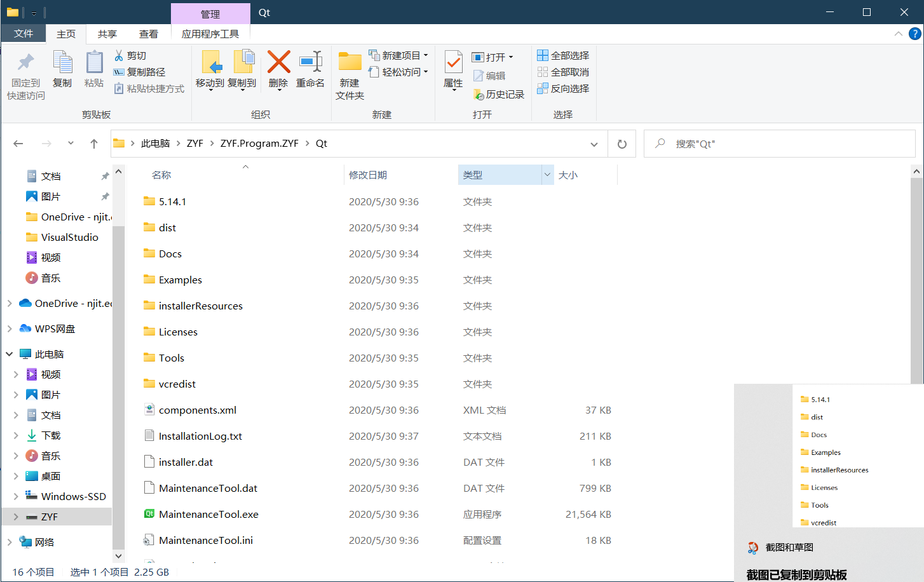Click Invert selection (反向选择)
Viewport: 924px width, 582px height.
tap(563, 89)
